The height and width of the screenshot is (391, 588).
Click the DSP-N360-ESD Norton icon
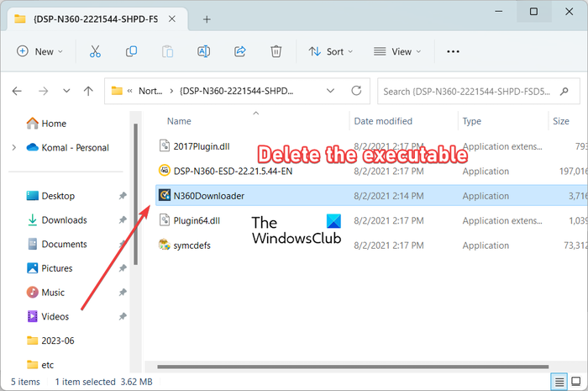(165, 171)
